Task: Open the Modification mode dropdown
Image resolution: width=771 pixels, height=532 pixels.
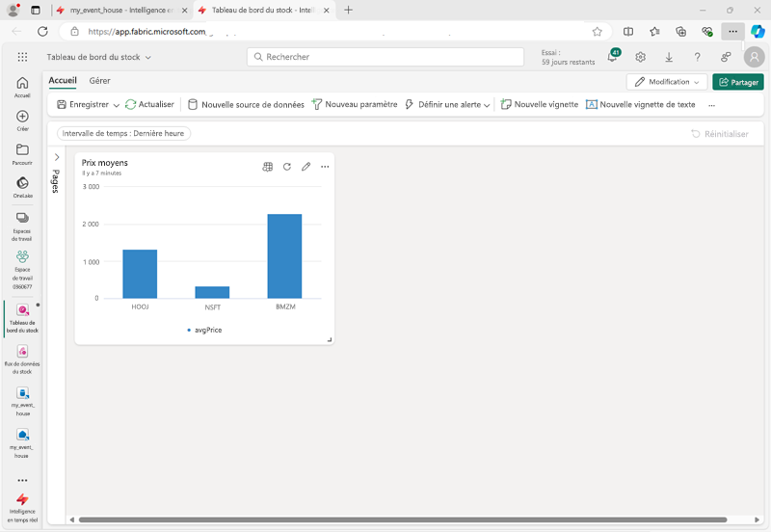Action: pos(667,82)
